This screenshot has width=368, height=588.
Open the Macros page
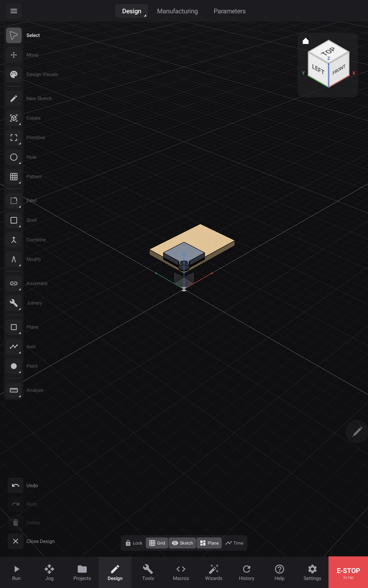pyautogui.click(x=181, y=572)
